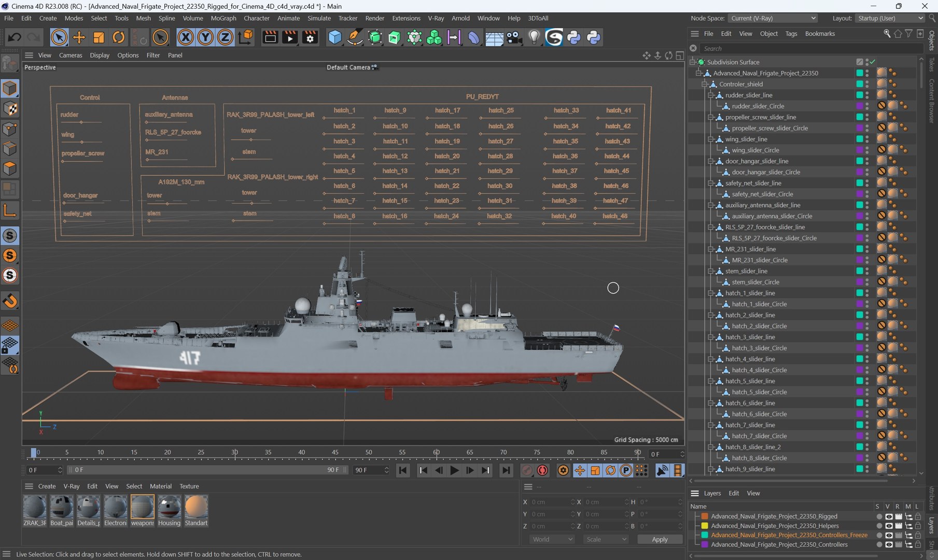Click the Camera object icon

[x=514, y=37]
